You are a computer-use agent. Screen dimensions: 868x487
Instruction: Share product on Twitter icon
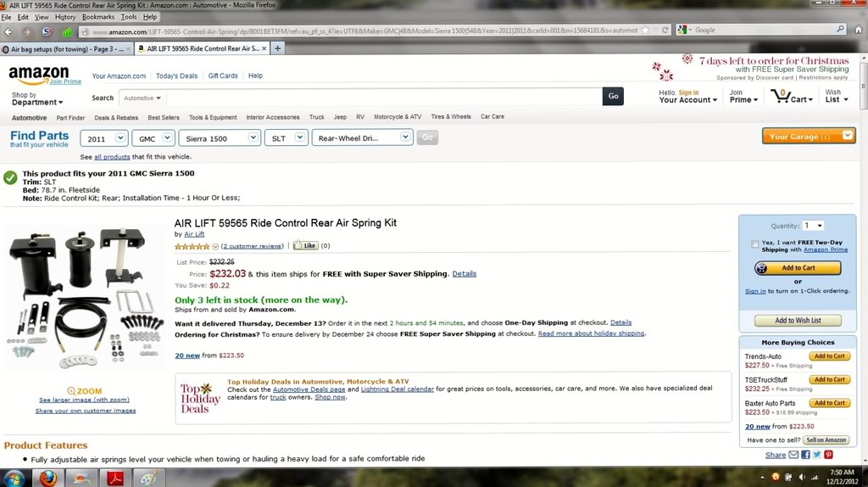pyautogui.click(x=817, y=455)
